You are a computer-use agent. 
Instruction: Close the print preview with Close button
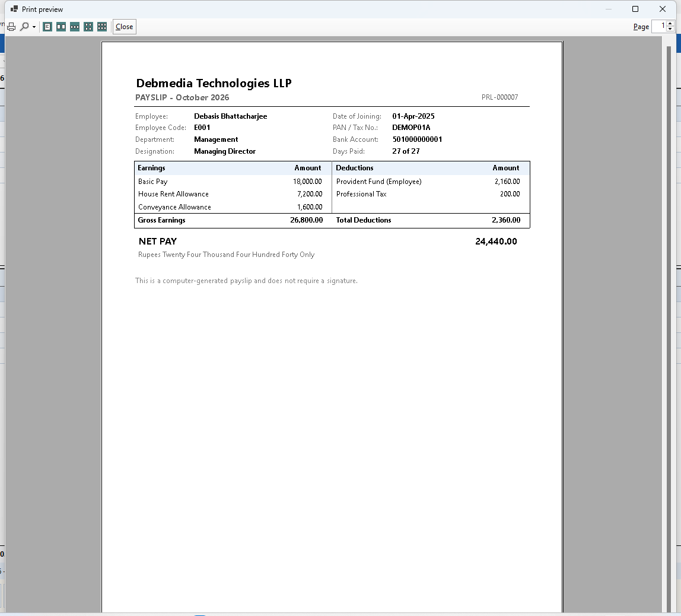click(x=124, y=27)
